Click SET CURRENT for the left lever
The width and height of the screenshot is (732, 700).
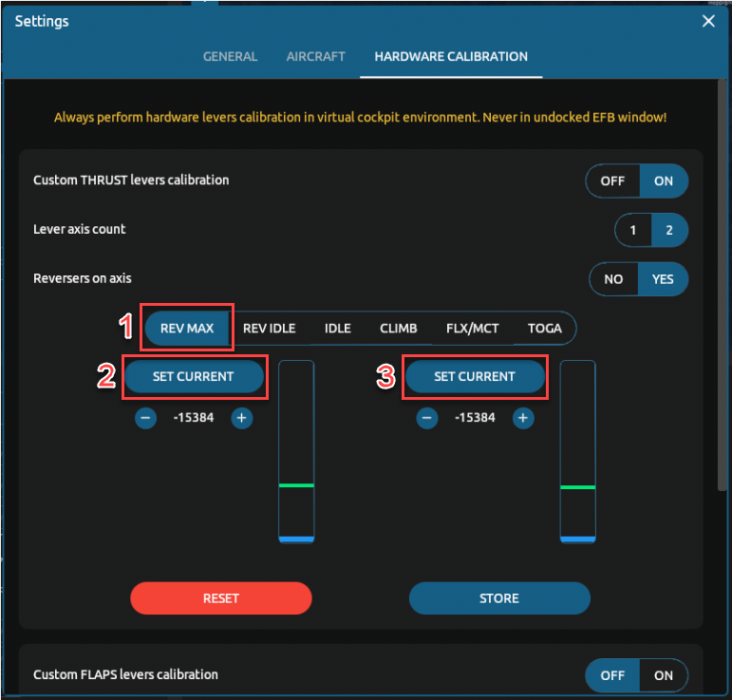(194, 376)
